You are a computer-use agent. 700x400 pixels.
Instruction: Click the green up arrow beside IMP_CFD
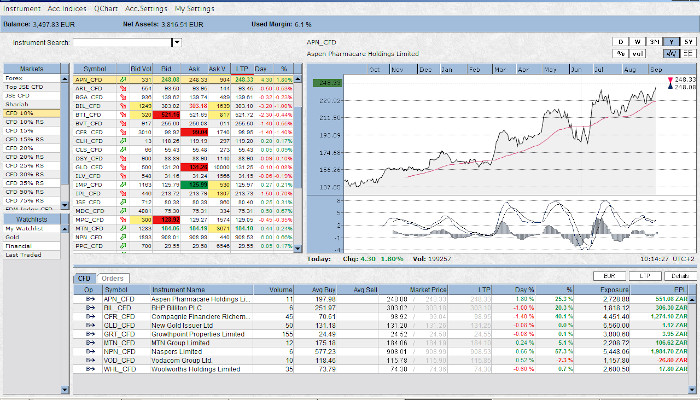point(122,184)
